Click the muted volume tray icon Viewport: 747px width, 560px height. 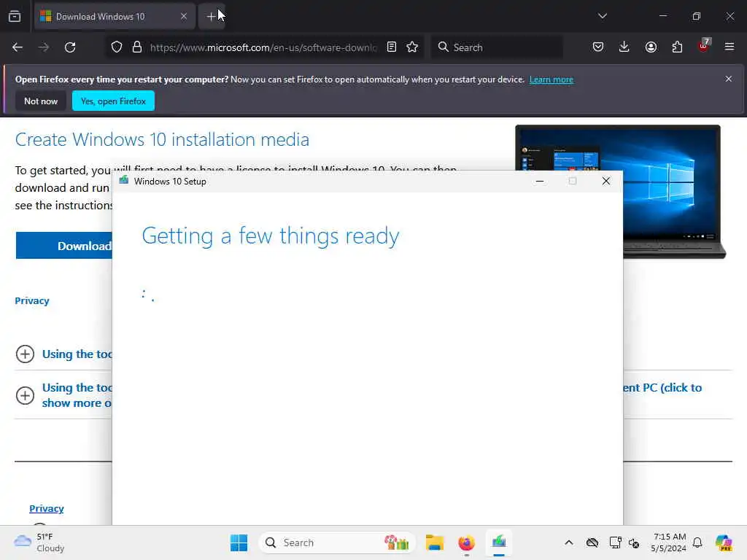pos(634,542)
